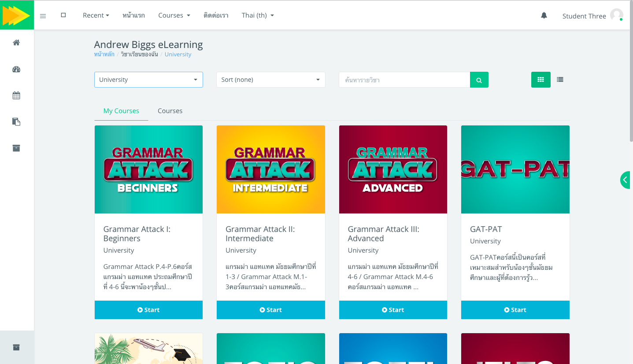Open Grammar Attack II: Intermediate title

[x=260, y=234]
